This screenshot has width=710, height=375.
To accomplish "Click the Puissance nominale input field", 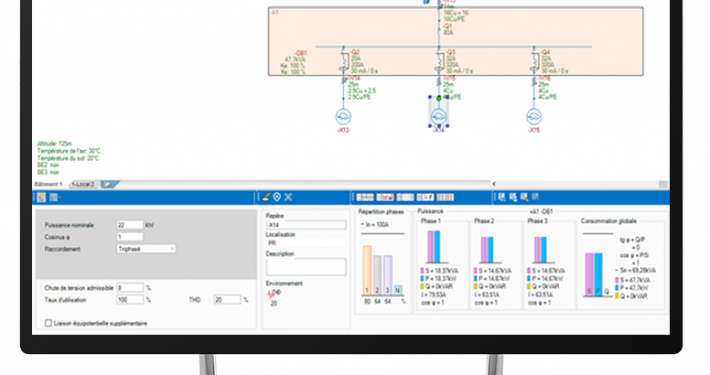I will (x=130, y=225).
